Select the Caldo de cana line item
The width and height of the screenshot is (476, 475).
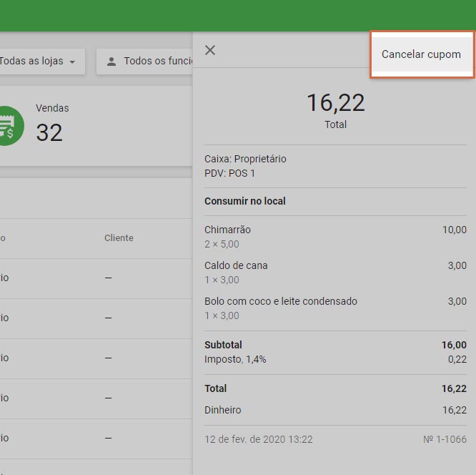point(236,265)
